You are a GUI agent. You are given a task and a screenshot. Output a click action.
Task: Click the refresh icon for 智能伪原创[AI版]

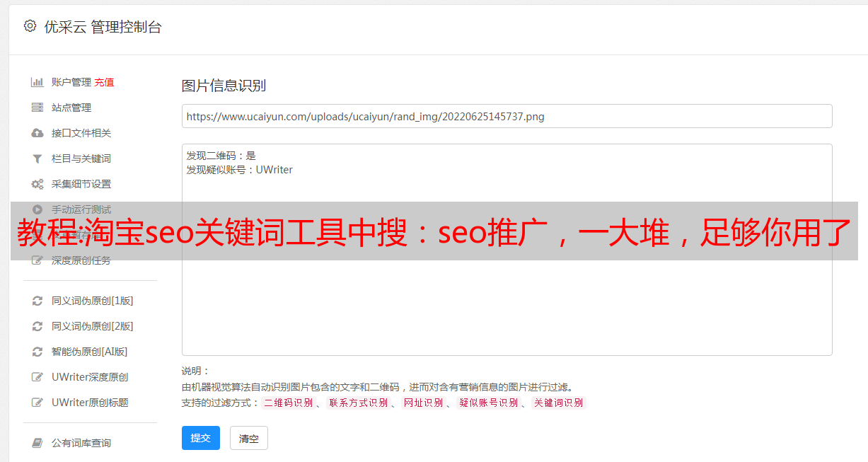coord(37,352)
